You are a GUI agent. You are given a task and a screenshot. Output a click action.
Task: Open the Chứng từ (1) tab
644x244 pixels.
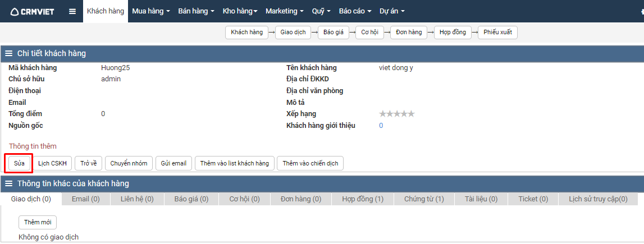[x=424, y=199]
